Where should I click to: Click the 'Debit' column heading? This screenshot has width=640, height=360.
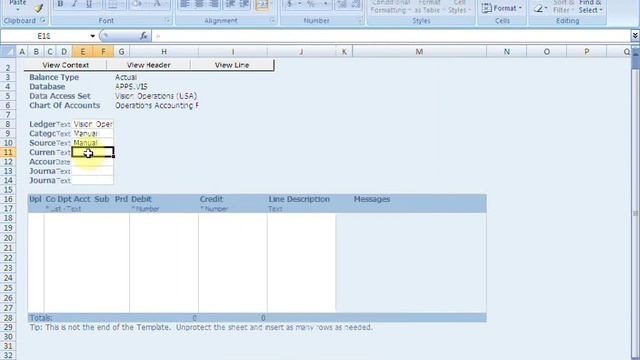pos(141,199)
